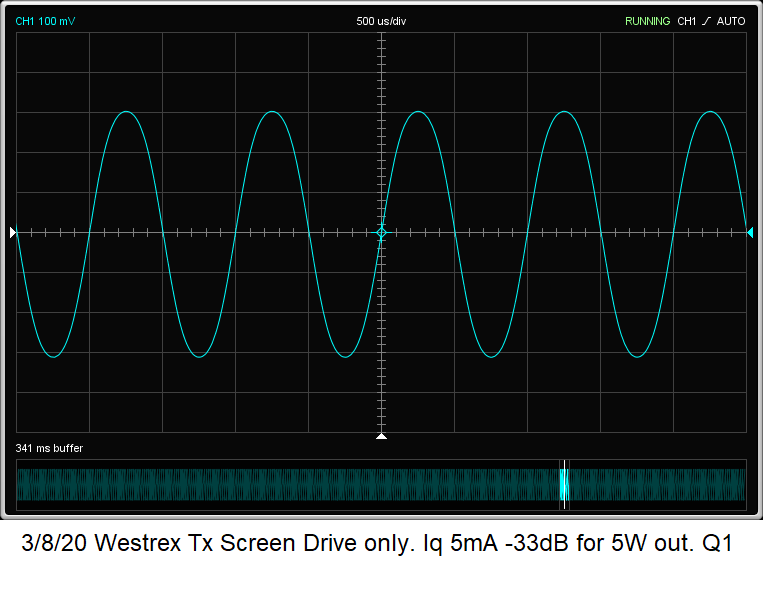Click the 341 ms buffer label
The width and height of the screenshot is (763, 594).
[x=49, y=448]
